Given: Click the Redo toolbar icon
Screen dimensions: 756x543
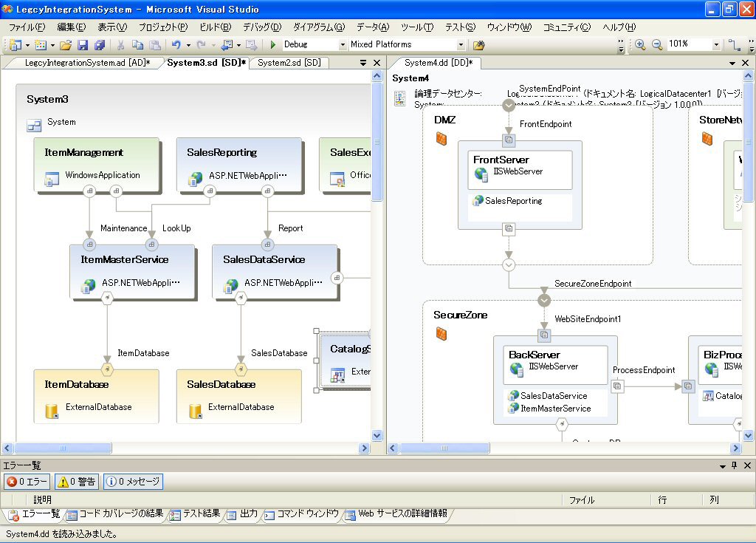Looking at the screenshot, I should tap(201, 45).
